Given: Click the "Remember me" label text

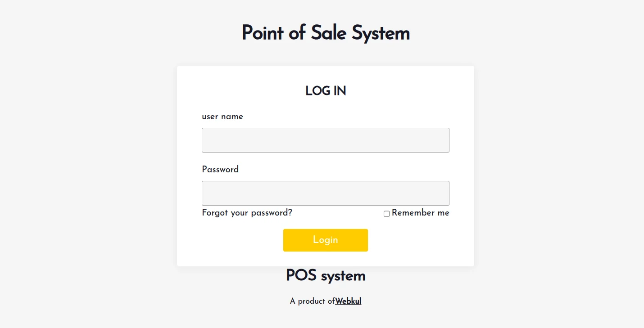Looking at the screenshot, I should point(420,213).
